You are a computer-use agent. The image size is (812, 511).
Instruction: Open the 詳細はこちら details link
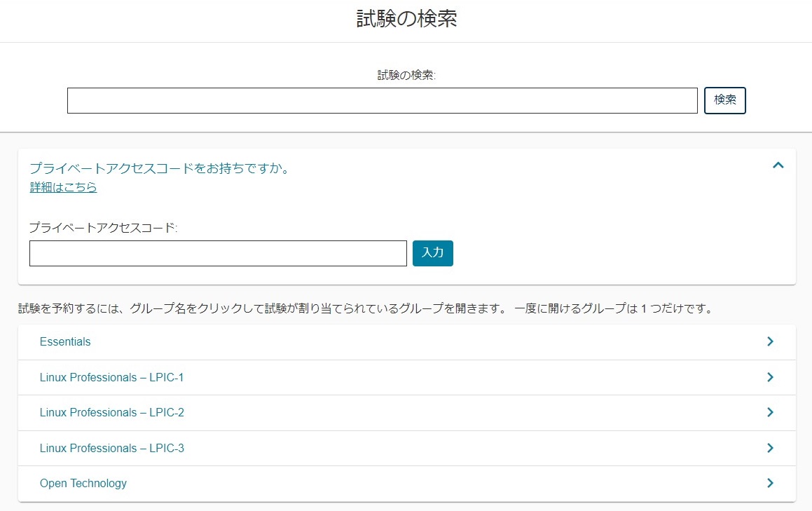62,187
